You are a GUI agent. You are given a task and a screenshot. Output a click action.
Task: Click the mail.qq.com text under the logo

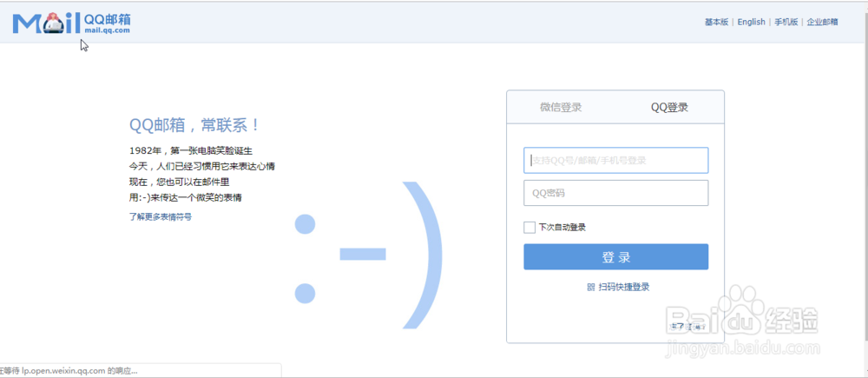coord(107,30)
